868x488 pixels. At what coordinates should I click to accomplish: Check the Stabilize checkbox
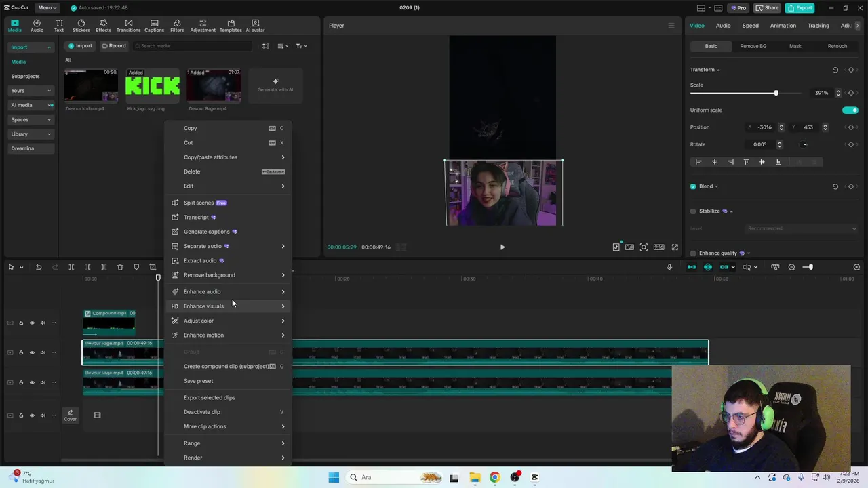click(693, 211)
